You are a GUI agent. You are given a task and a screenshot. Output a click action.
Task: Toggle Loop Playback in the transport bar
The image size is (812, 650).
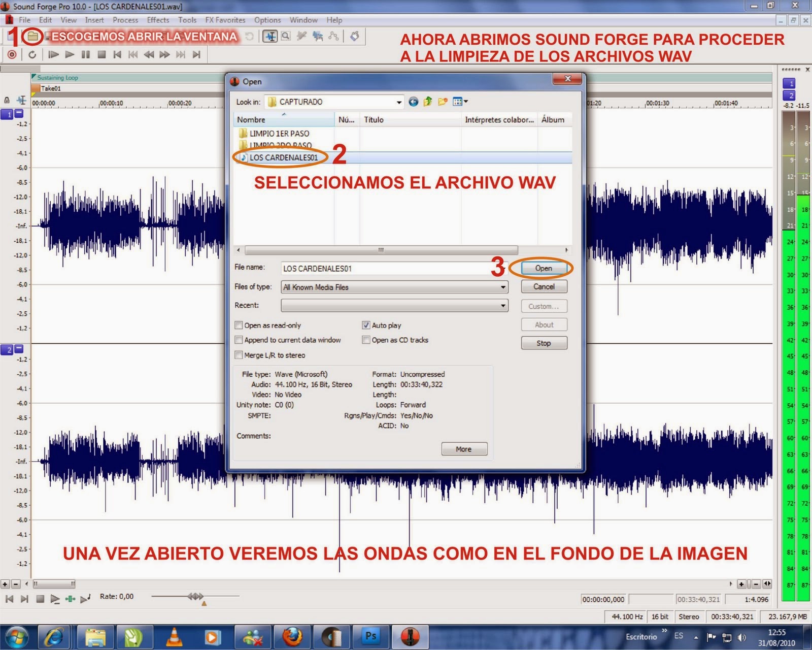(x=32, y=54)
